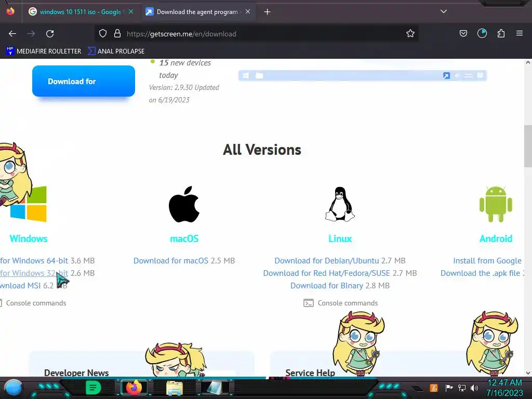
Task: Click Download for Red Hat/Fedora/SUSE link
Action: pos(327,273)
